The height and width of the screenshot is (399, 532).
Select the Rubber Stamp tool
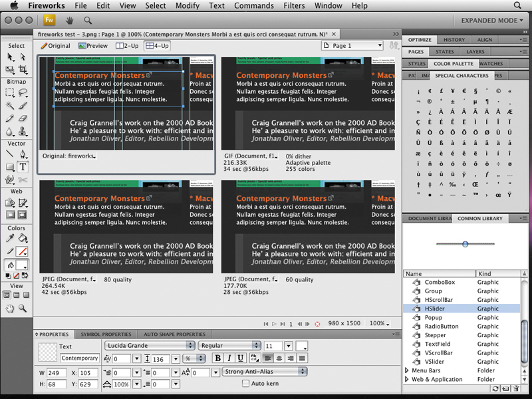[x=23, y=131]
